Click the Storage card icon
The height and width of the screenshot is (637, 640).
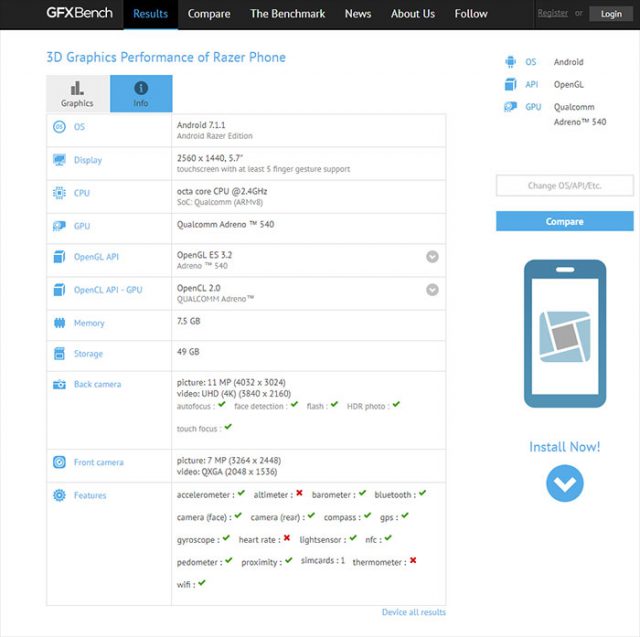[x=59, y=353]
